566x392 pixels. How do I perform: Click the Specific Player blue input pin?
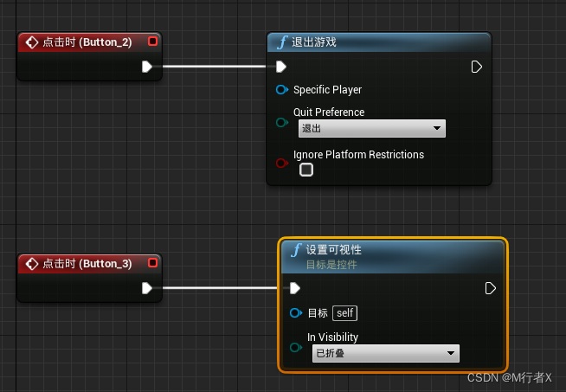[282, 89]
